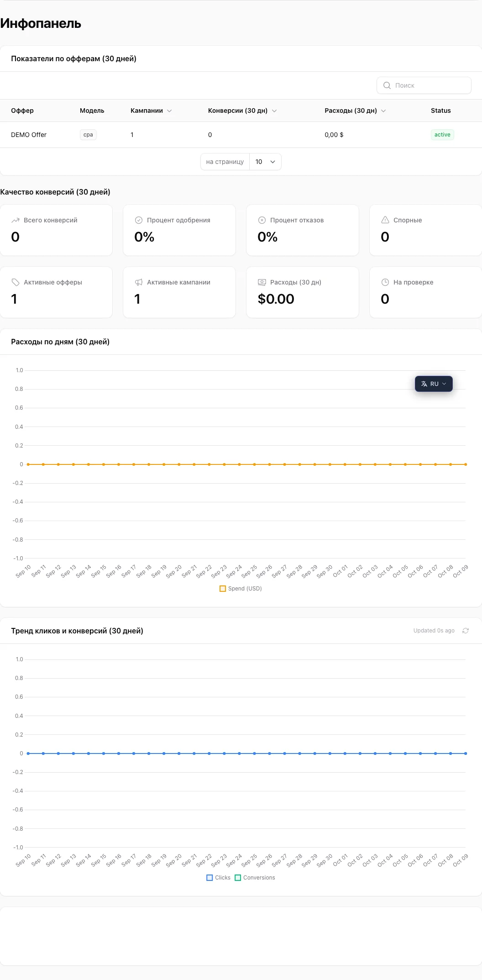Focus the Поиск search field
The image size is (482, 980).
pyautogui.click(x=424, y=85)
